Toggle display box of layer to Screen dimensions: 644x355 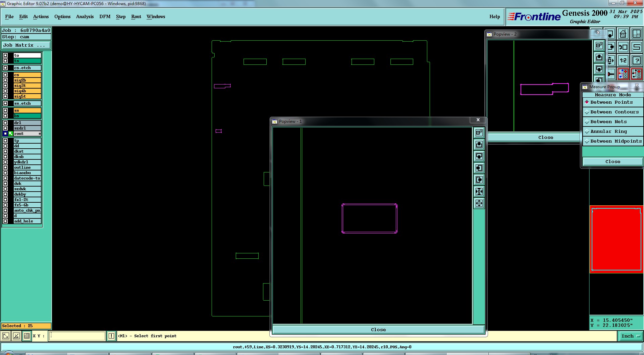tap(5, 55)
